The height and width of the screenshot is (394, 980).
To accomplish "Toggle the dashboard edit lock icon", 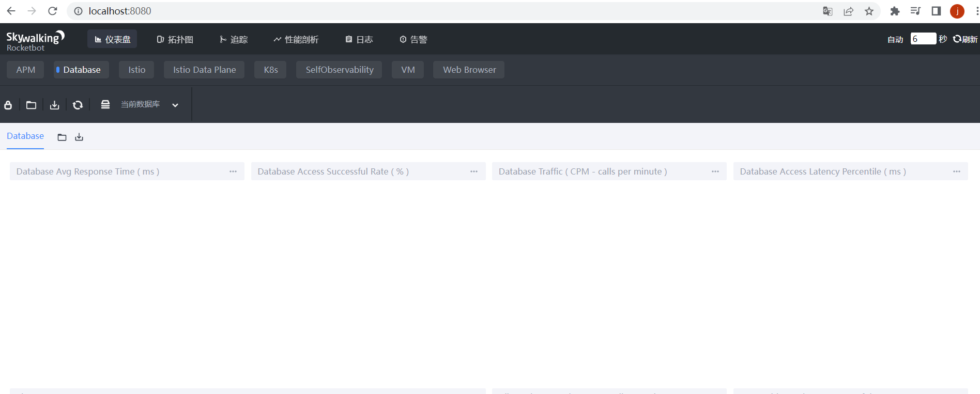I will click(x=8, y=105).
